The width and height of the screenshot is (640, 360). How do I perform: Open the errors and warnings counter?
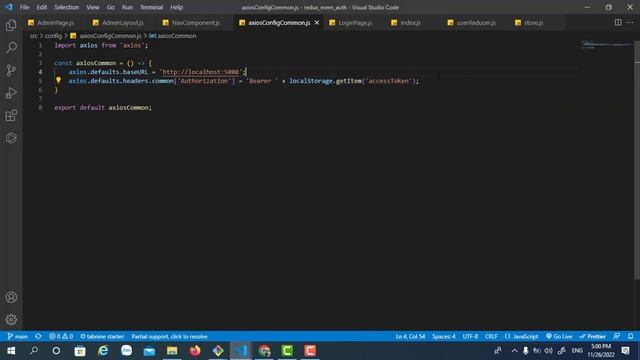[61, 336]
